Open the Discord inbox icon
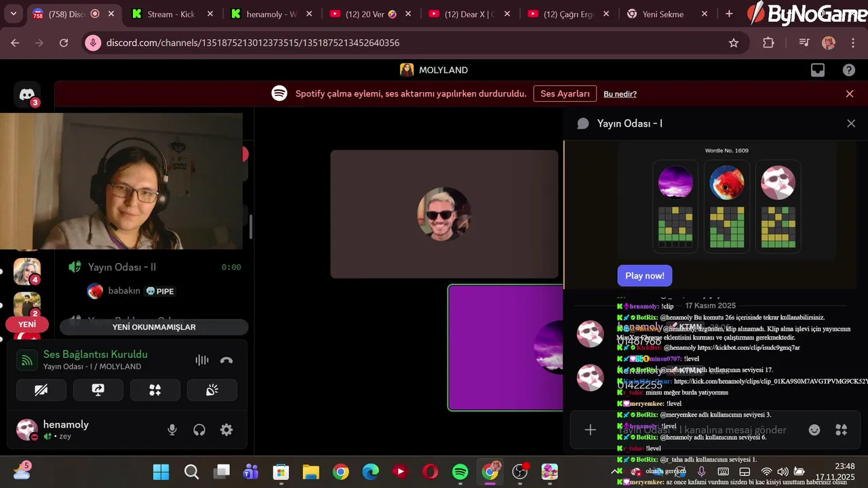 click(818, 70)
